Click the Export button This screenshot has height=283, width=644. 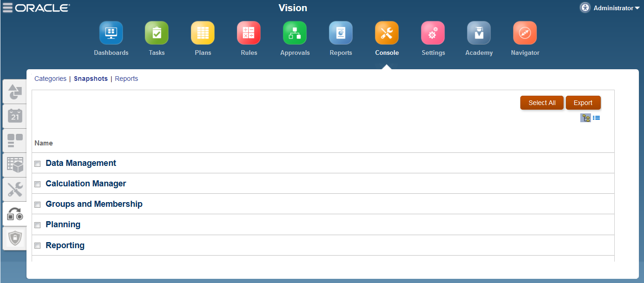pyautogui.click(x=583, y=103)
